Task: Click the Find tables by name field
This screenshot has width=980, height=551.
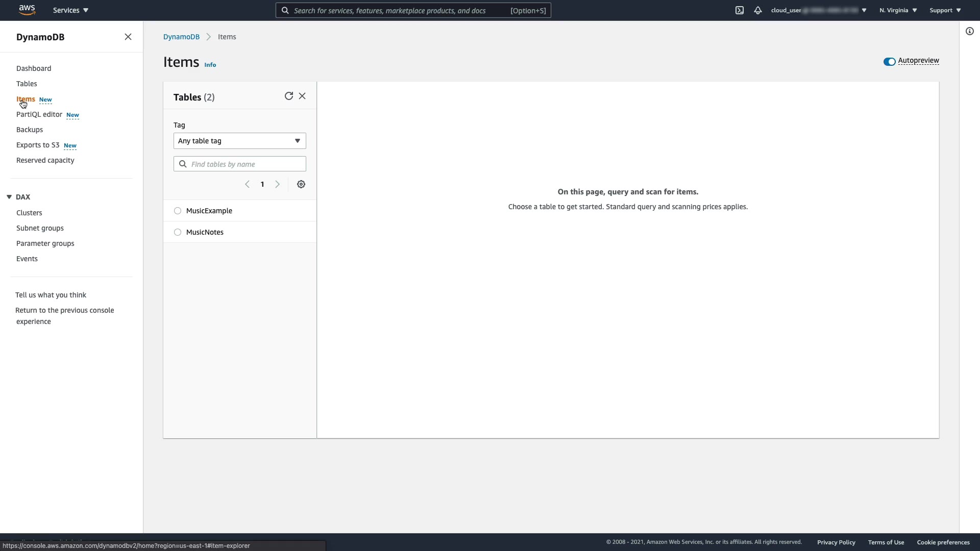Action: pos(245,164)
